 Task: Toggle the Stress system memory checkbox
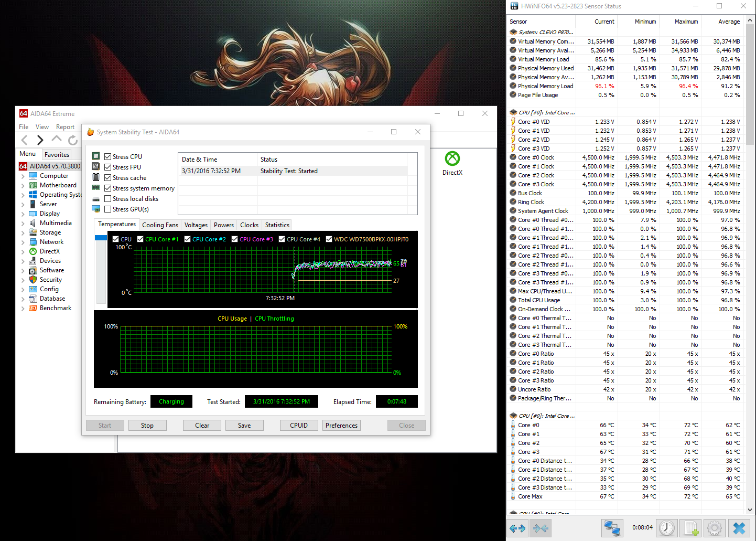pyautogui.click(x=107, y=188)
